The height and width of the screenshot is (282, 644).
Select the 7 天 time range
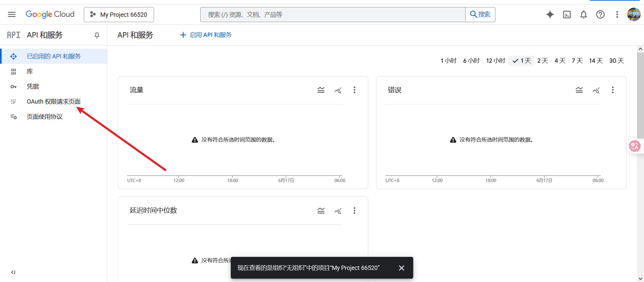pyautogui.click(x=577, y=61)
